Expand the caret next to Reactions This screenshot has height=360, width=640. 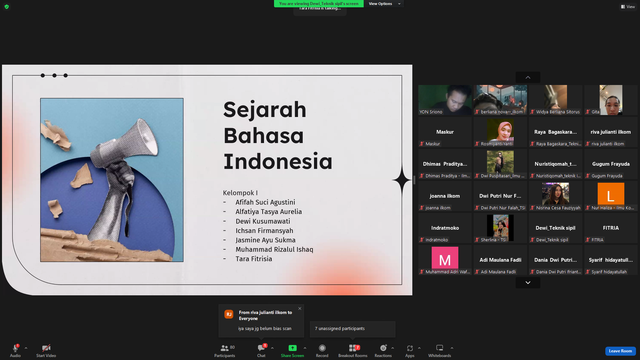click(393, 348)
